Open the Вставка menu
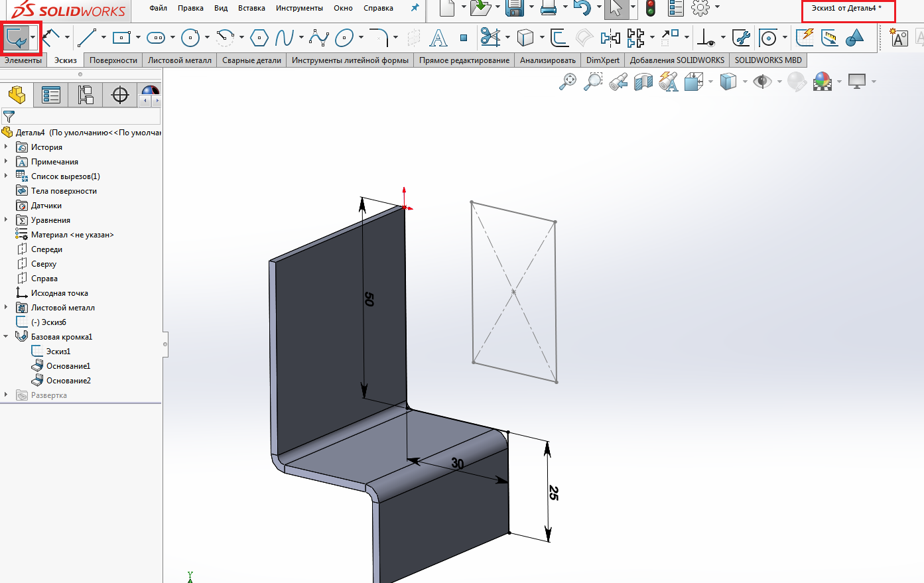 [x=251, y=8]
